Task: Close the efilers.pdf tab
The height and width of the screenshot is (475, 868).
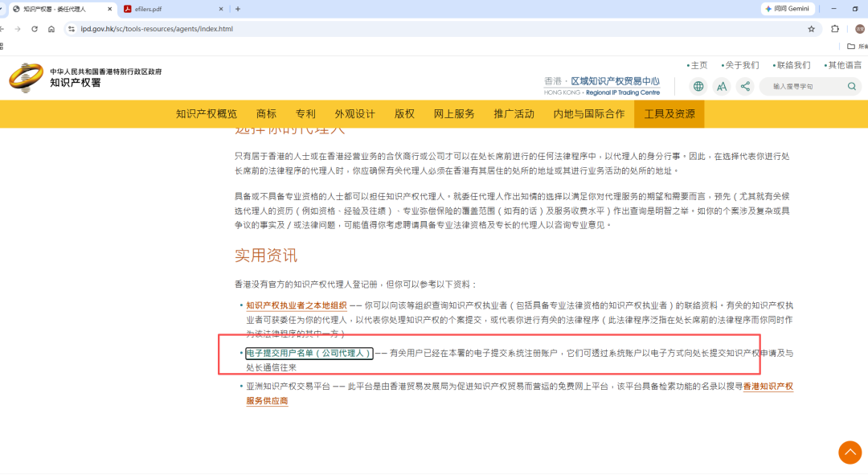Action: click(x=221, y=9)
